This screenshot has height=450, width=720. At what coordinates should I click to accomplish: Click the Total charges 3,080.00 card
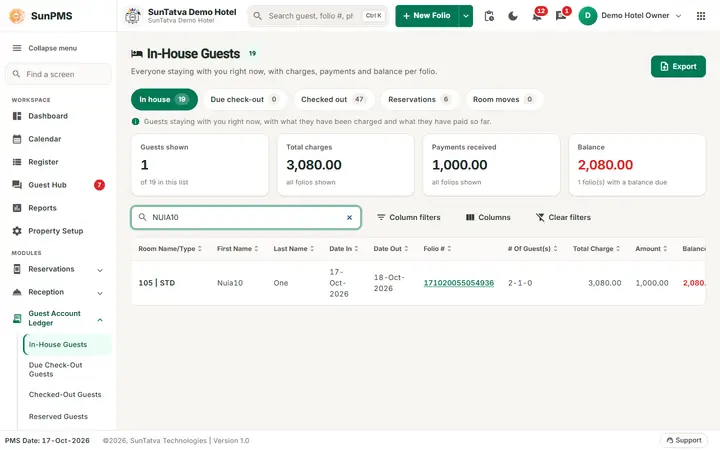(x=346, y=165)
